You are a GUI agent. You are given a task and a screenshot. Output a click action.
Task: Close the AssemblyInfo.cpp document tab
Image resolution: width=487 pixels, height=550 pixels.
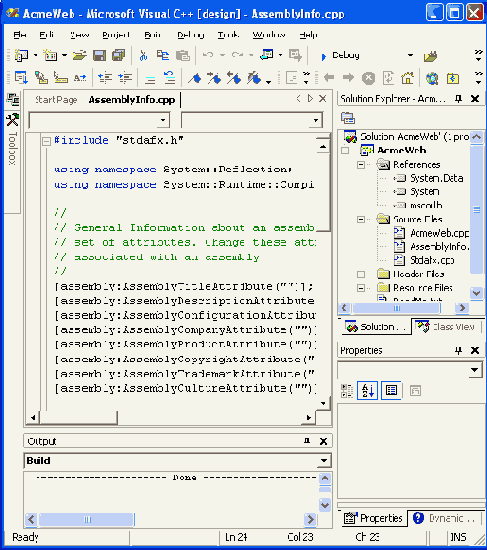coord(322,99)
